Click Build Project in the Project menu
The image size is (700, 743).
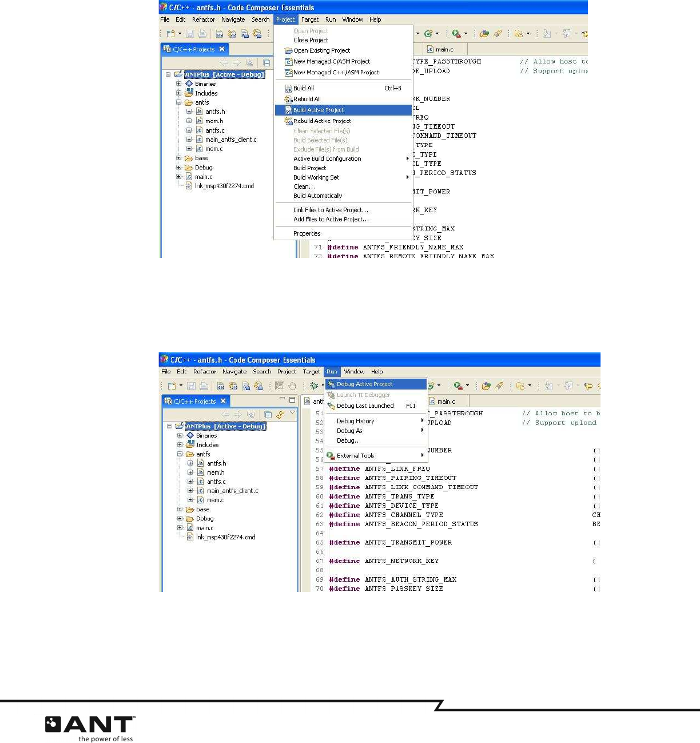343,168
